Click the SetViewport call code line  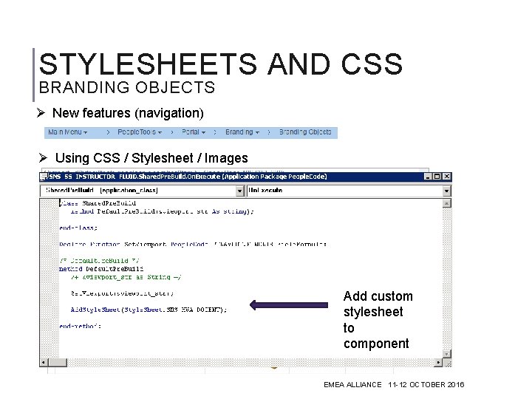[122, 293]
